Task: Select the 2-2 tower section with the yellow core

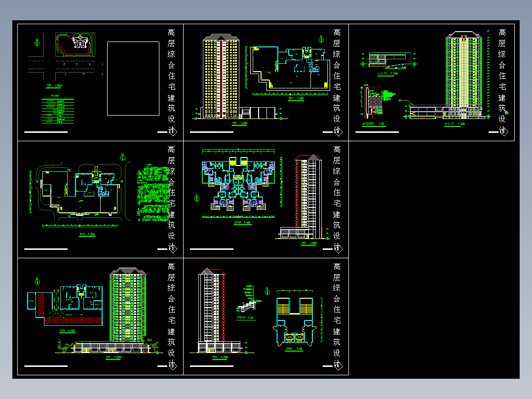Action: click(464, 75)
